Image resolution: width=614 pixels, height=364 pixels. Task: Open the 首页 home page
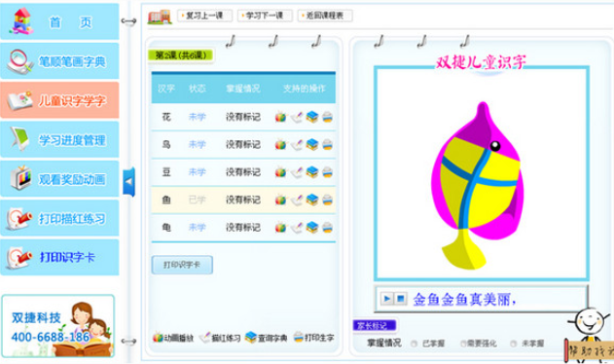[59, 21]
